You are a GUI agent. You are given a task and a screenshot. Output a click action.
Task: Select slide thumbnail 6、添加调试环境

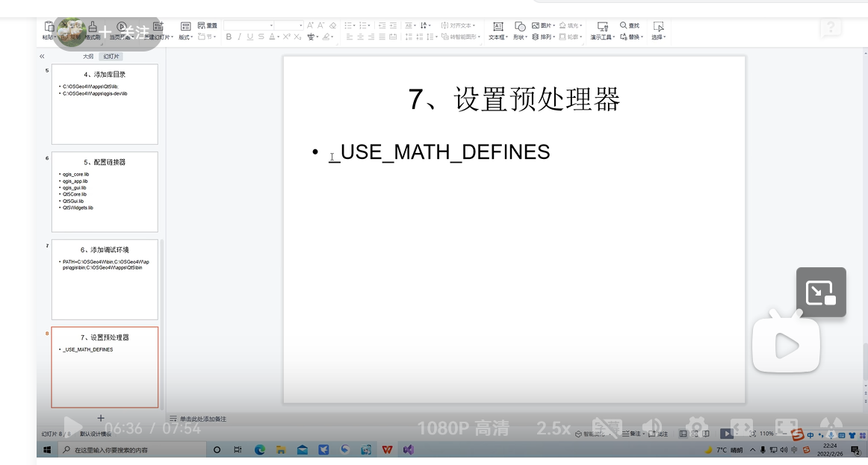coord(105,279)
